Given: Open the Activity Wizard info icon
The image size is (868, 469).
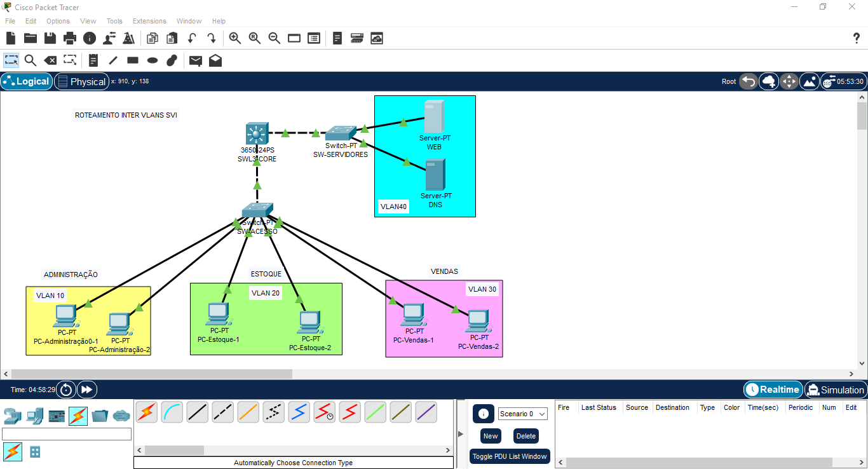Looking at the screenshot, I should click(x=90, y=38).
